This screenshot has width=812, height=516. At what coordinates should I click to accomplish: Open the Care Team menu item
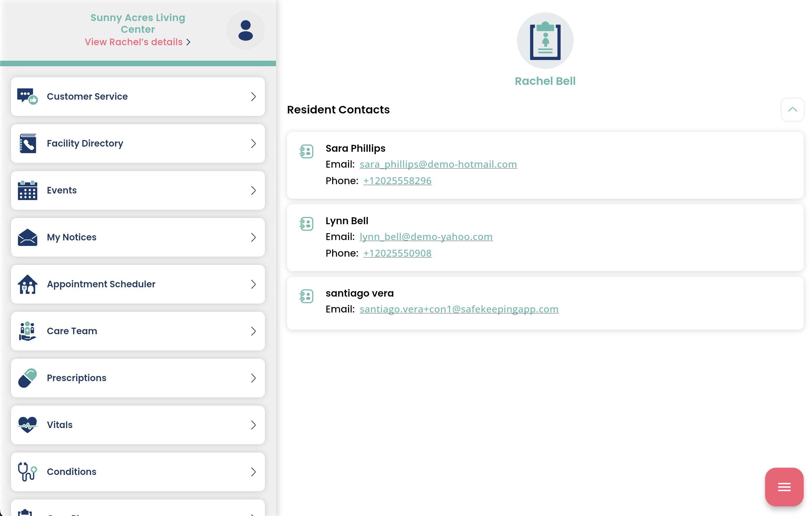pyautogui.click(x=138, y=331)
